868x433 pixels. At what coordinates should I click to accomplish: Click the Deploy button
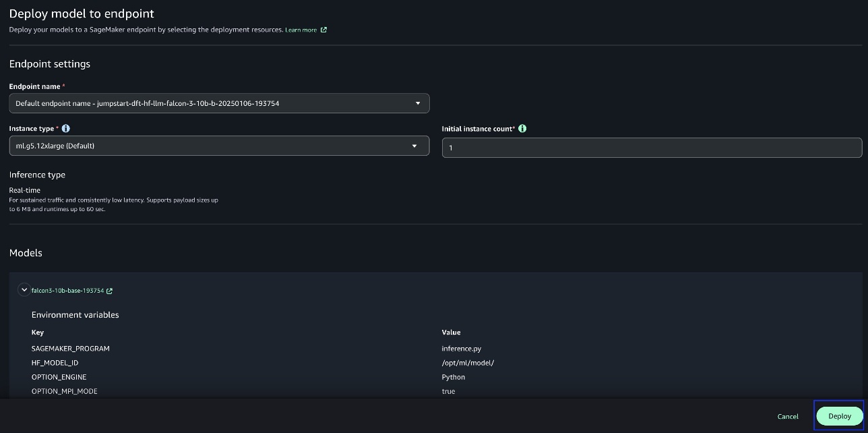pos(839,416)
